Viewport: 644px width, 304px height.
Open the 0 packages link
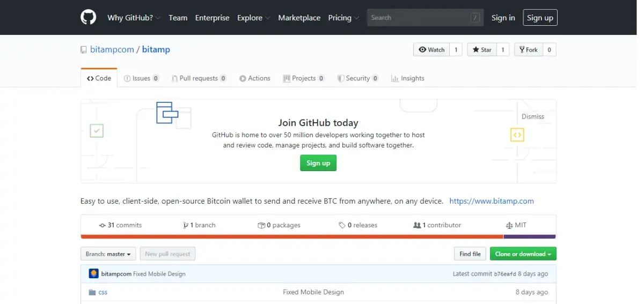[279, 225]
